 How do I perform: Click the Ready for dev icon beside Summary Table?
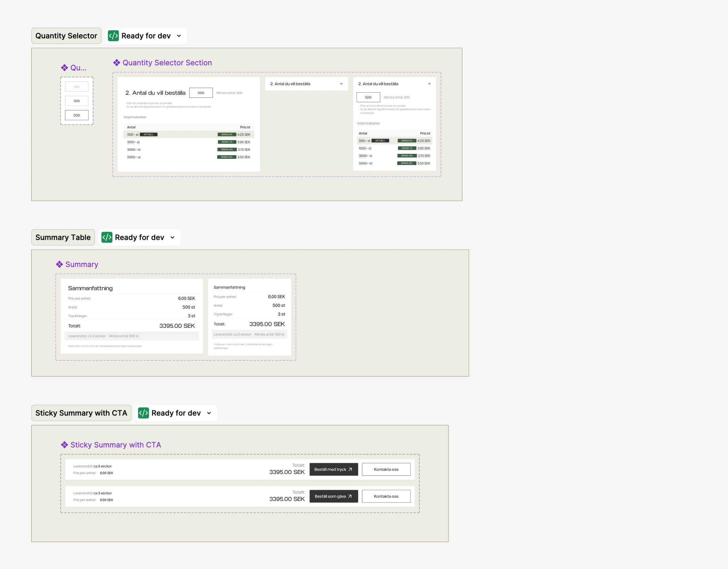tap(107, 237)
